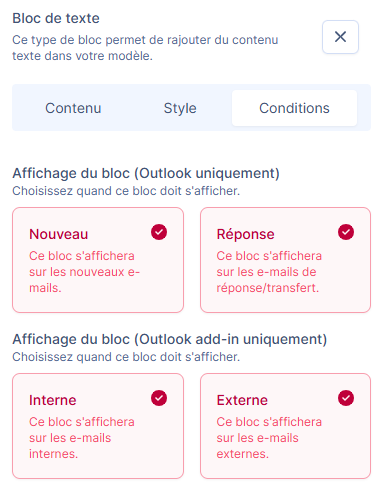Toggle the Réponse display option title
The image size is (380, 489).
245,234
